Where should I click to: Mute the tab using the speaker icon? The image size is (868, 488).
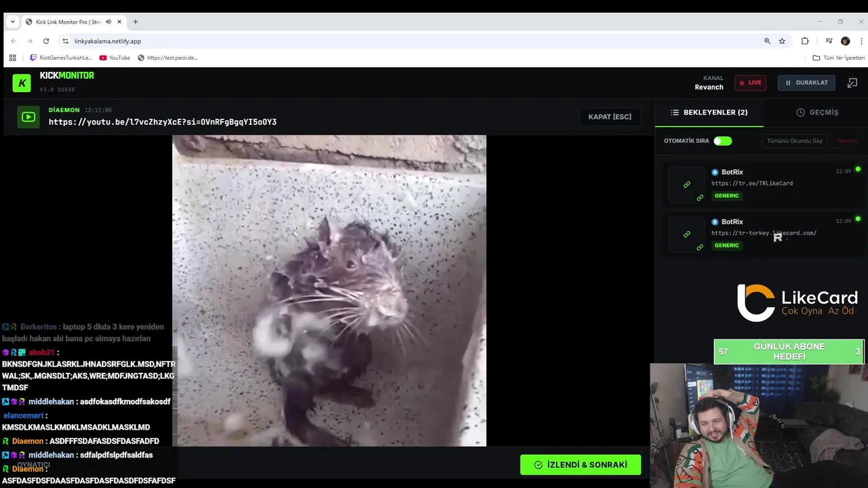tap(108, 22)
